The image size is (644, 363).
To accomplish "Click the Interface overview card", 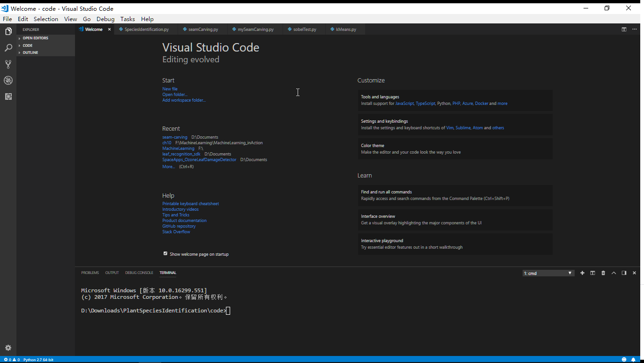I will (x=455, y=220).
